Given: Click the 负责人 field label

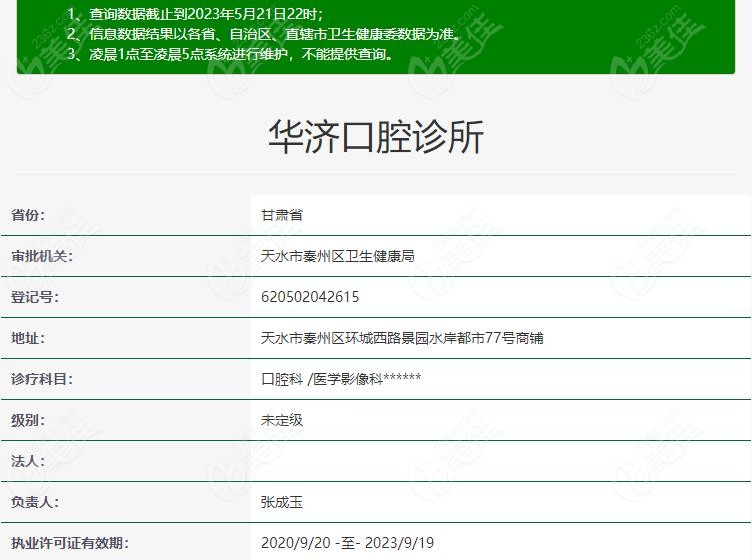Looking at the screenshot, I should pyautogui.click(x=35, y=502).
